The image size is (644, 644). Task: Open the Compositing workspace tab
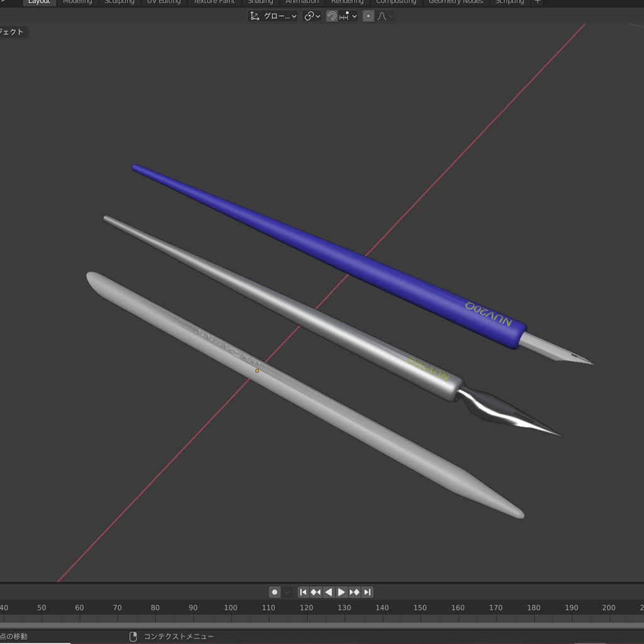396,2
